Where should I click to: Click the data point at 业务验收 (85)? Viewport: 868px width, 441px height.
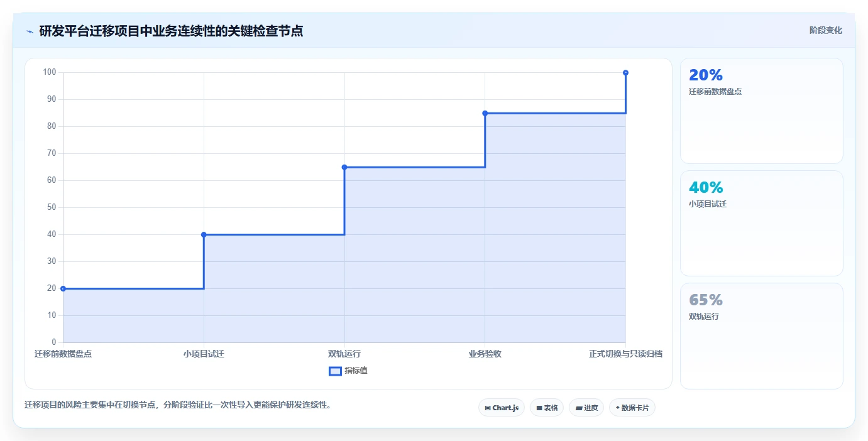click(485, 113)
